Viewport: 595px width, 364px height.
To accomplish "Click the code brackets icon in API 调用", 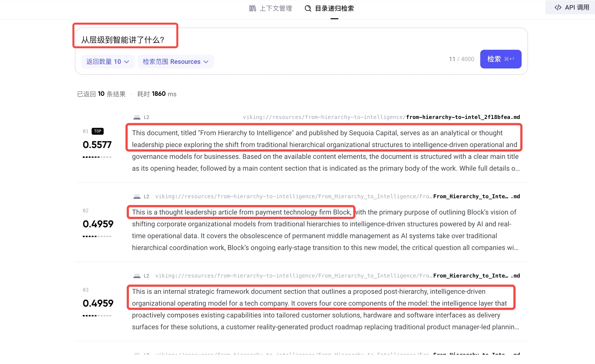I will click(558, 7).
